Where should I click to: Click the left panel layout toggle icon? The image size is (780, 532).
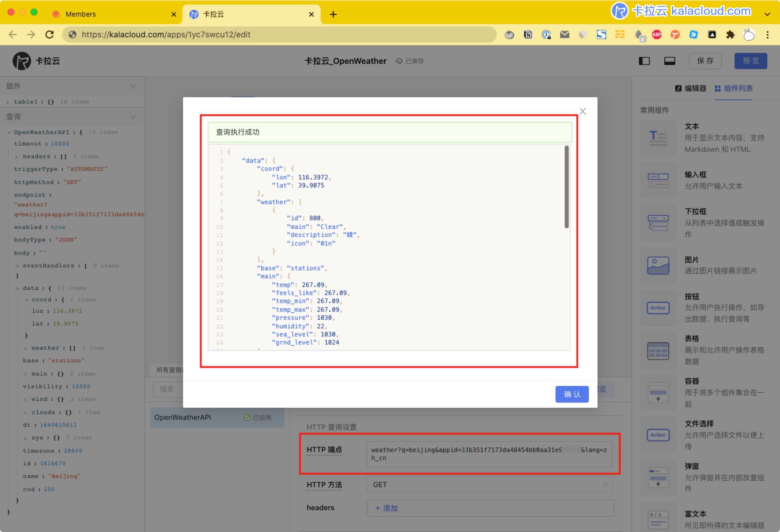(x=644, y=61)
